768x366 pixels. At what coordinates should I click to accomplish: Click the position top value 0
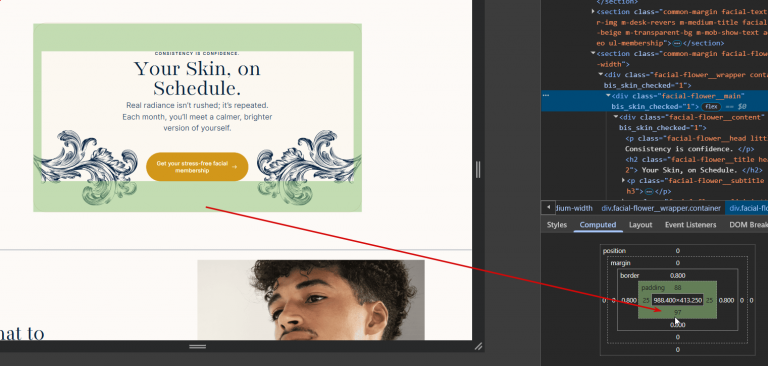pyautogui.click(x=677, y=251)
